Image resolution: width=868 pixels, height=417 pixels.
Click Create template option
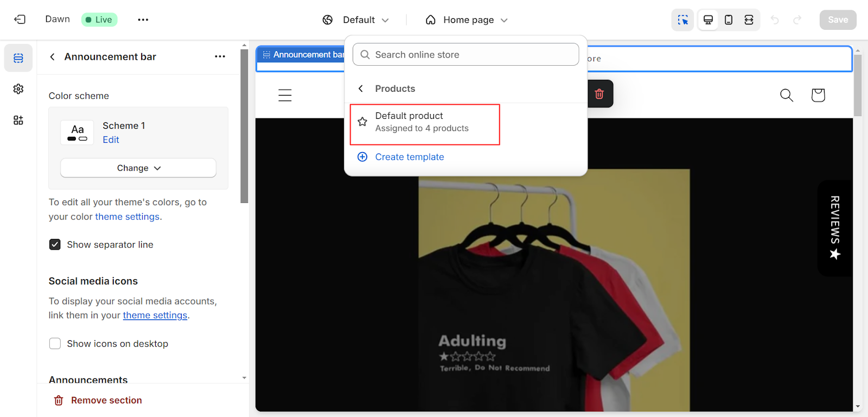click(400, 157)
